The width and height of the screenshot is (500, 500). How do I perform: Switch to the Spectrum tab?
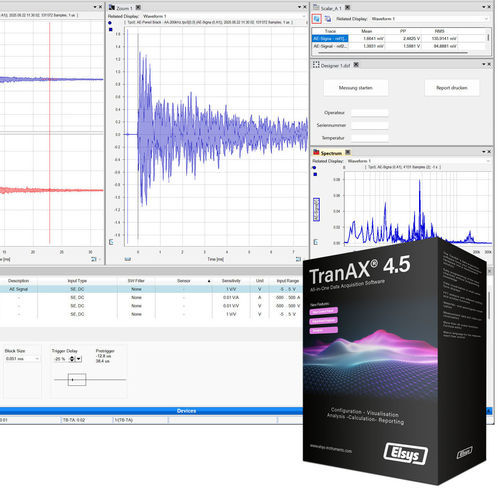click(331, 153)
